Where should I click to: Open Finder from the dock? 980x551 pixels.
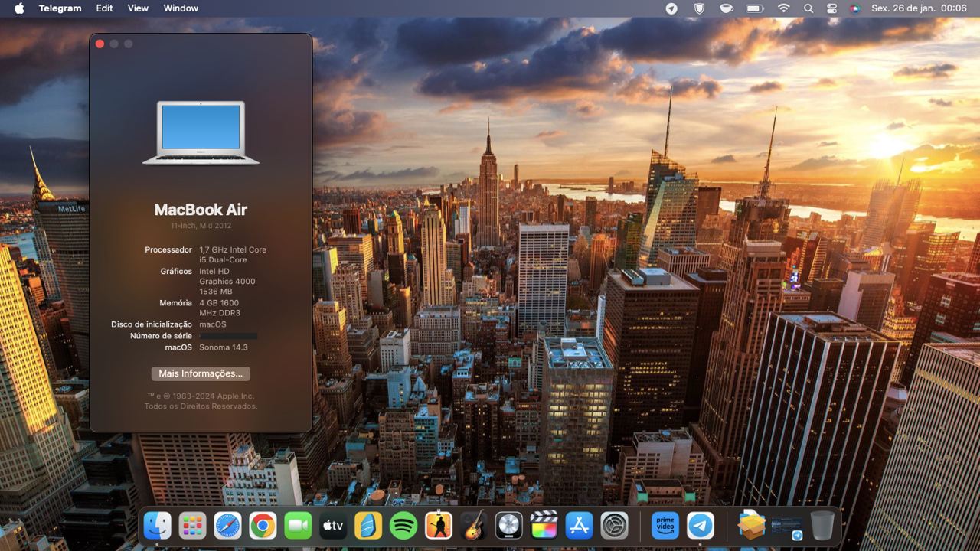click(x=157, y=526)
